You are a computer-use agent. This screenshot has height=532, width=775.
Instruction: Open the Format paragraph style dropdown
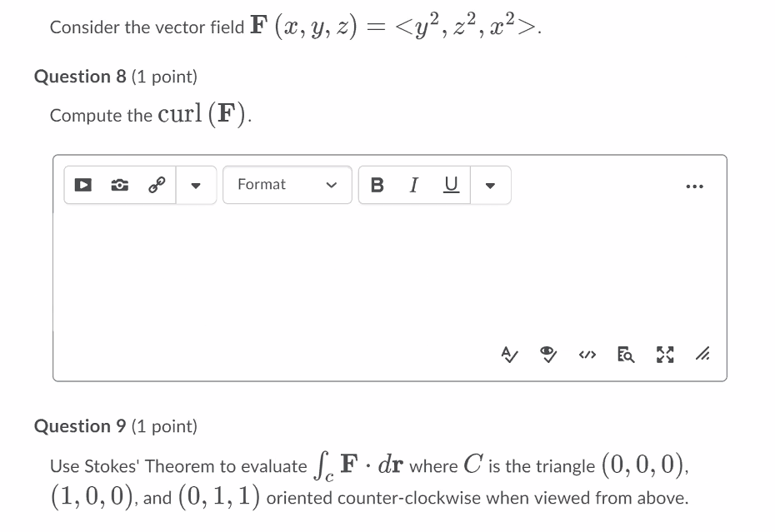(287, 185)
